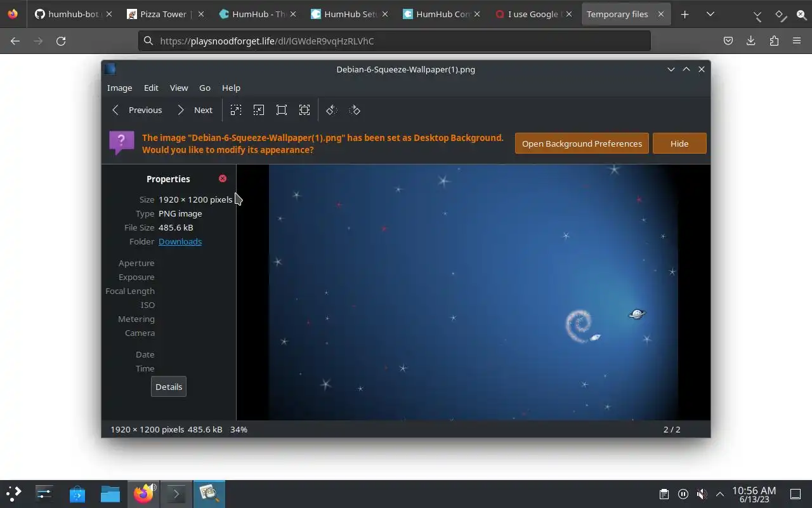
Task: Go to the Next image
Action: coord(195,110)
